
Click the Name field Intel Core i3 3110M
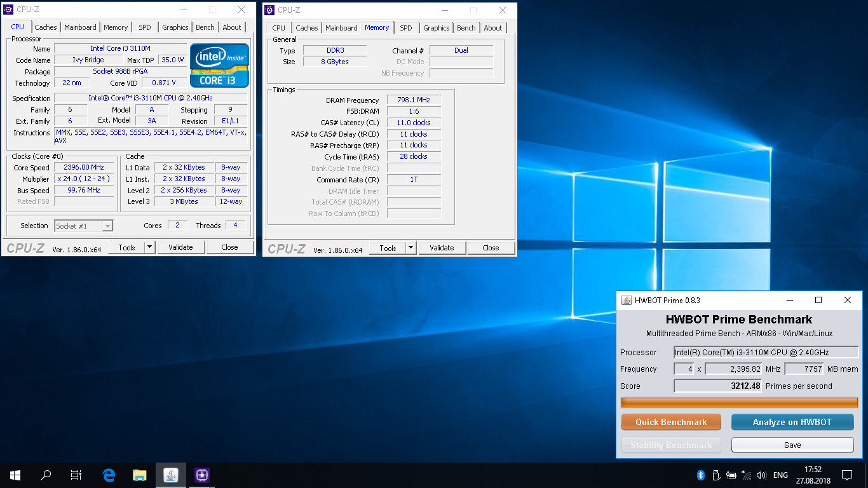(120, 48)
